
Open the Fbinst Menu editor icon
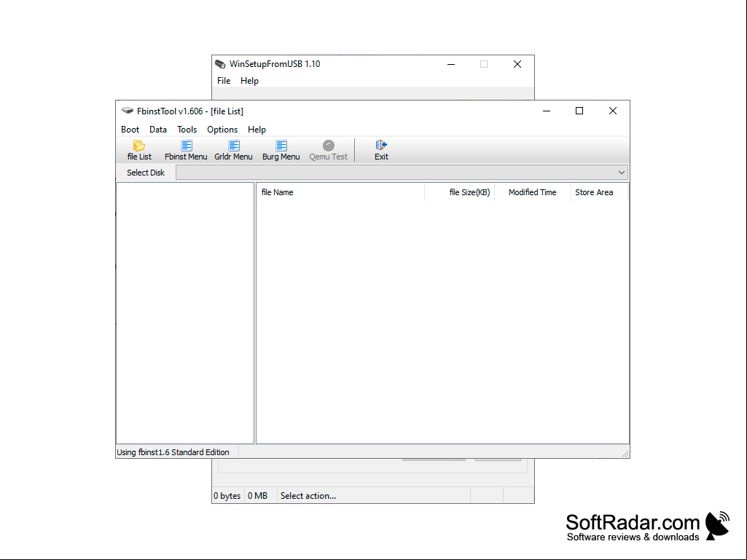187,146
